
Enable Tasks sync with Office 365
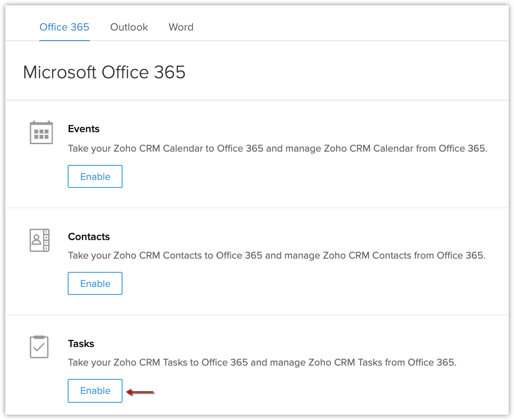[x=95, y=391]
